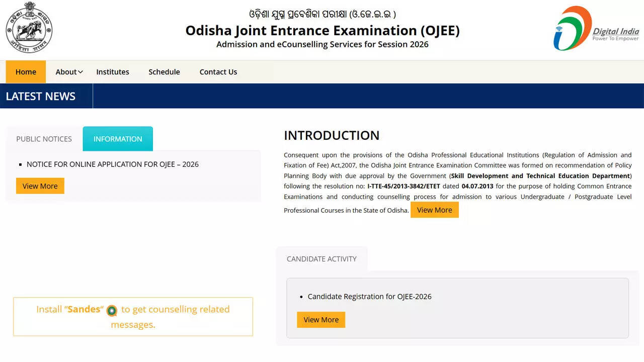Select the Home navigation item
The height and width of the screenshot is (362, 644).
(x=25, y=72)
